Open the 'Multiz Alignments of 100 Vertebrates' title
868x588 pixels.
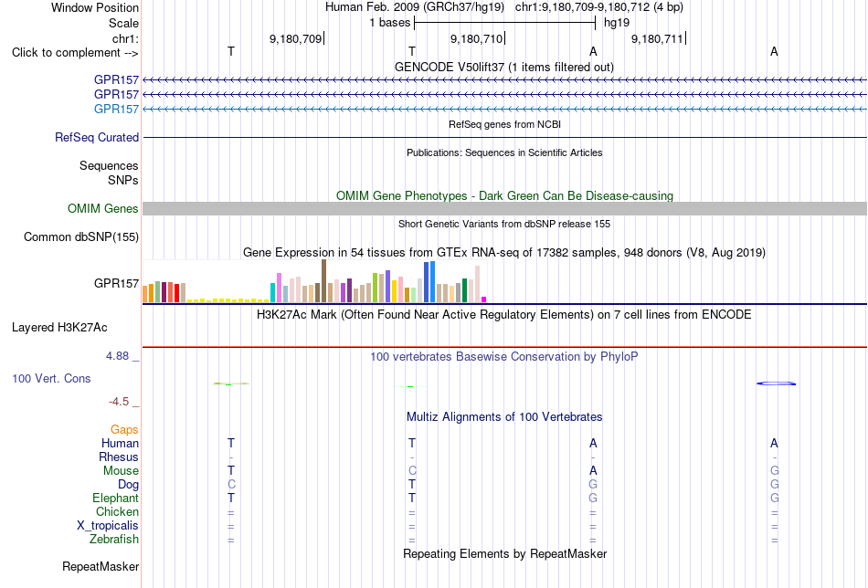504,417
